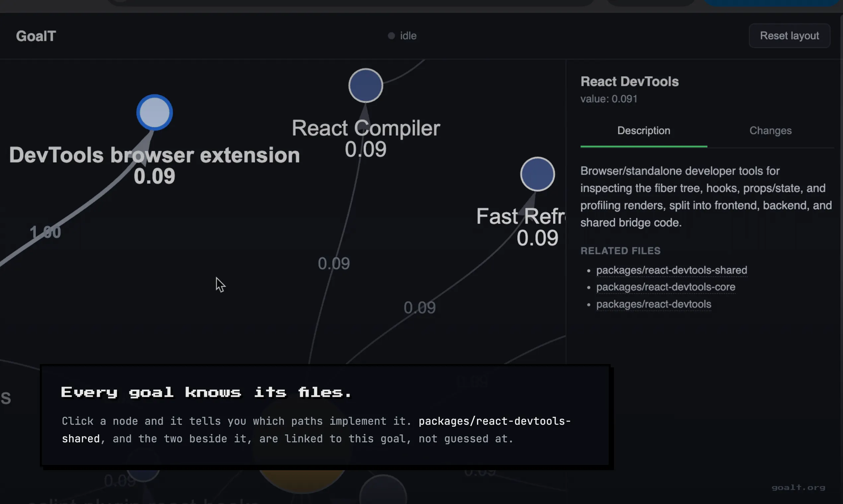Click the React DevTools panel heading
Screen dimensions: 843x504
coord(630,82)
